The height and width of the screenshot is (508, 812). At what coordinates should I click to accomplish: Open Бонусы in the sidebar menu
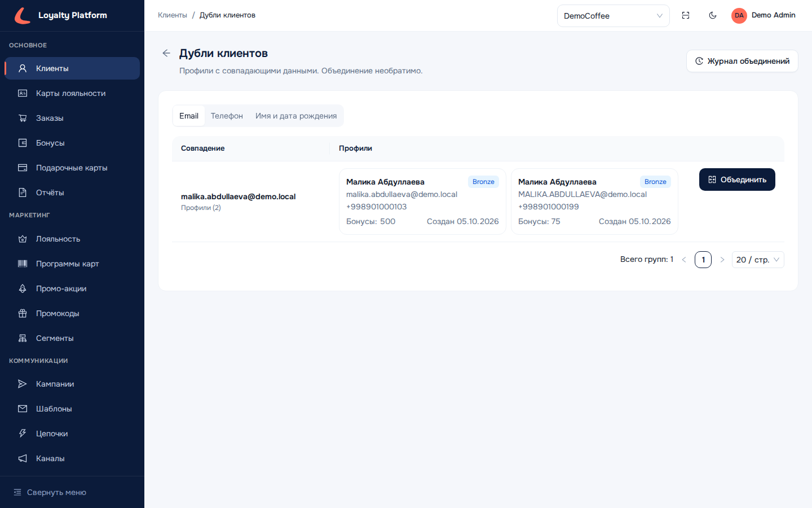tap(72, 143)
